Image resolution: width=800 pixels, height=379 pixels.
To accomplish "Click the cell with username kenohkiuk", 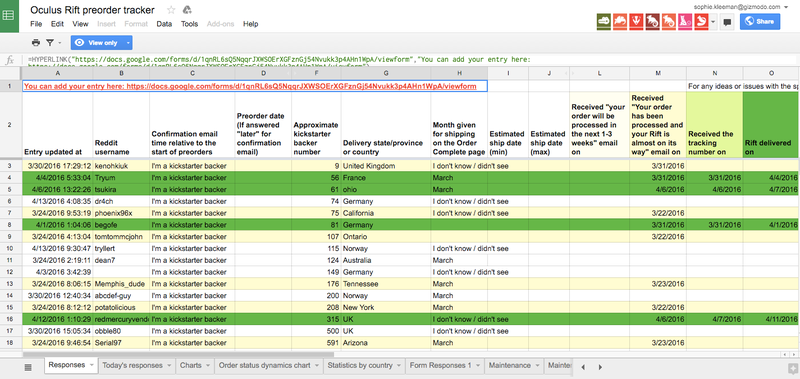I will [121, 166].
